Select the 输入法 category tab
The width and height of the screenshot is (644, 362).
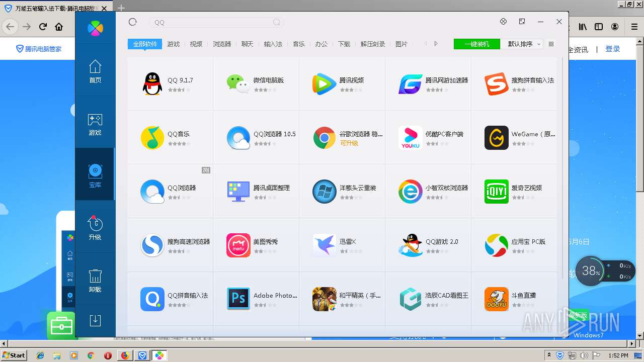click(273, 44)
